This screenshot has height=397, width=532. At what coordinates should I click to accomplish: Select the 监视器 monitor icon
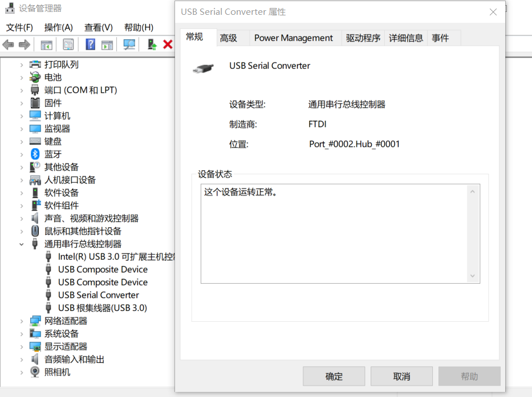point(35,129)
